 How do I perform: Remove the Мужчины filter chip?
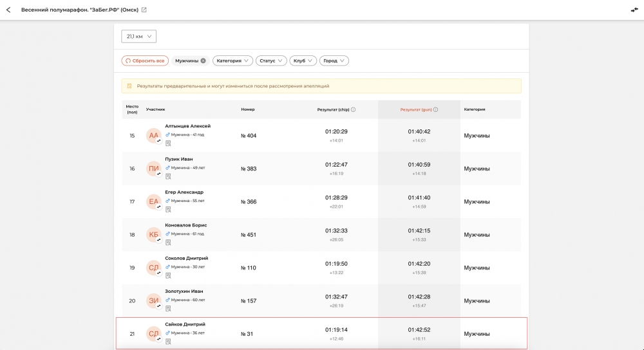[204, 60]
